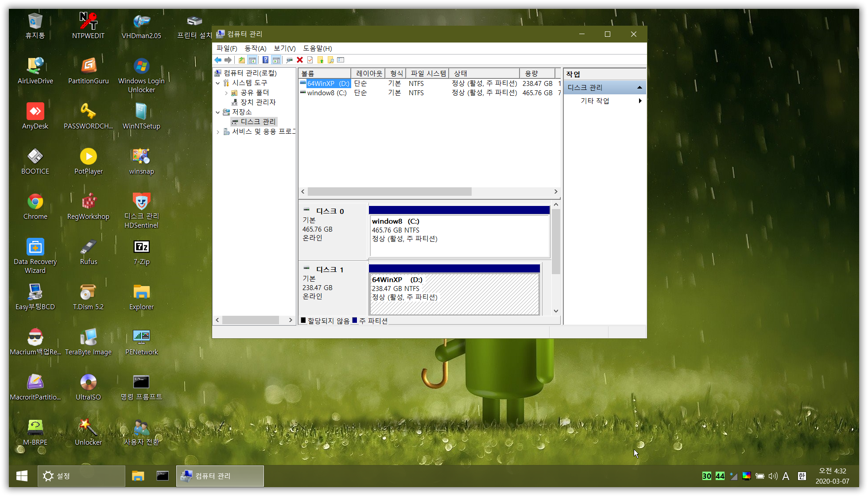This screenshot has width=868, height=496.
Task: Open BOOTICE desktop icon
Action: point(35,161)
